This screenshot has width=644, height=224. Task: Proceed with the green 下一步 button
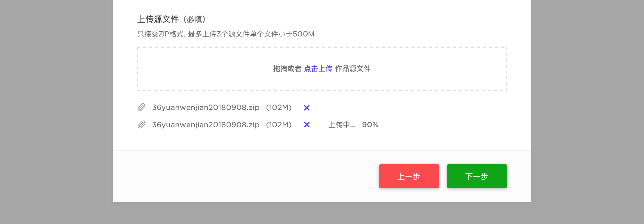click(477, 176)
